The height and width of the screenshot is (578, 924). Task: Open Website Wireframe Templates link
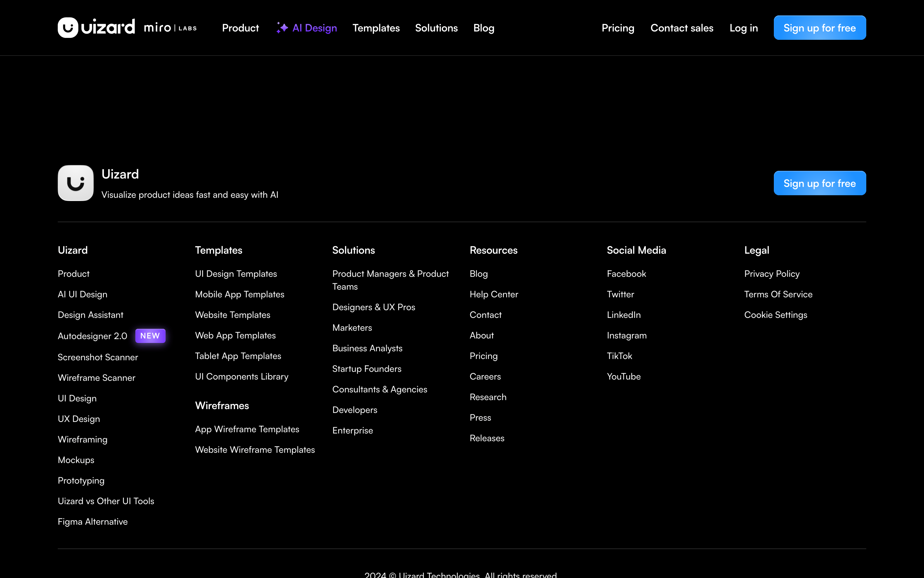(x=255, y=450)
